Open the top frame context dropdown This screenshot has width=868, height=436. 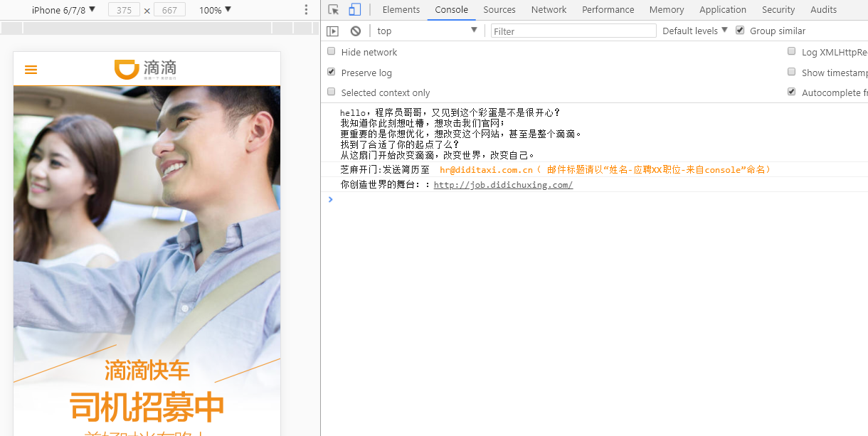427,31
